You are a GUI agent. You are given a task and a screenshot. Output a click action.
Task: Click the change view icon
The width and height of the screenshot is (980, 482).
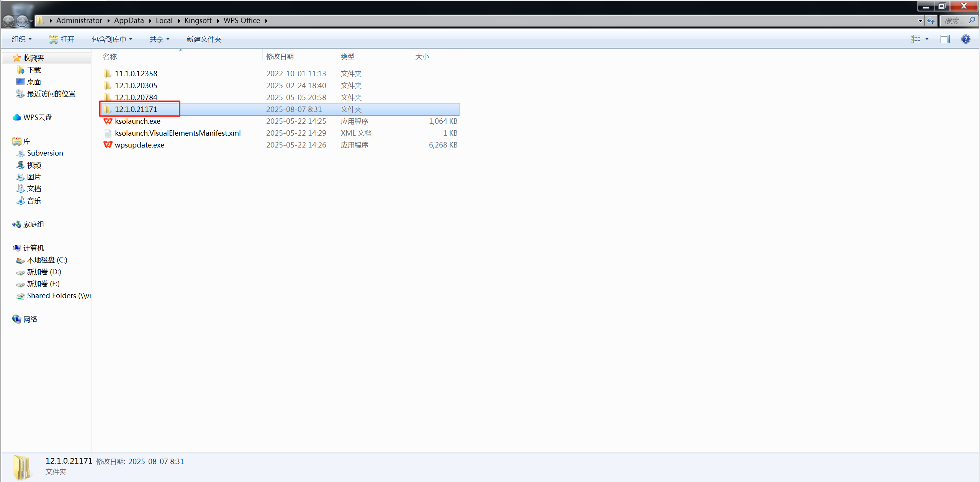[x=915, y=39]
